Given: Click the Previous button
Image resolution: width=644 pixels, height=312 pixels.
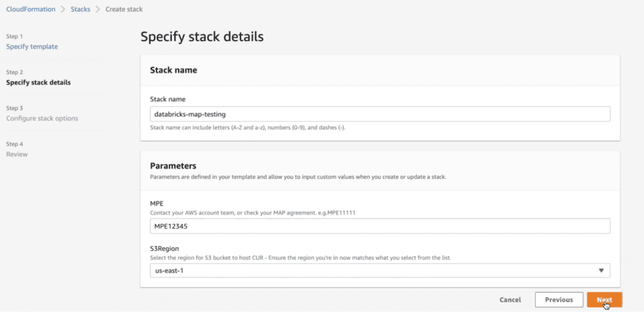Looking at the screenshot, I should click(559, 300).
